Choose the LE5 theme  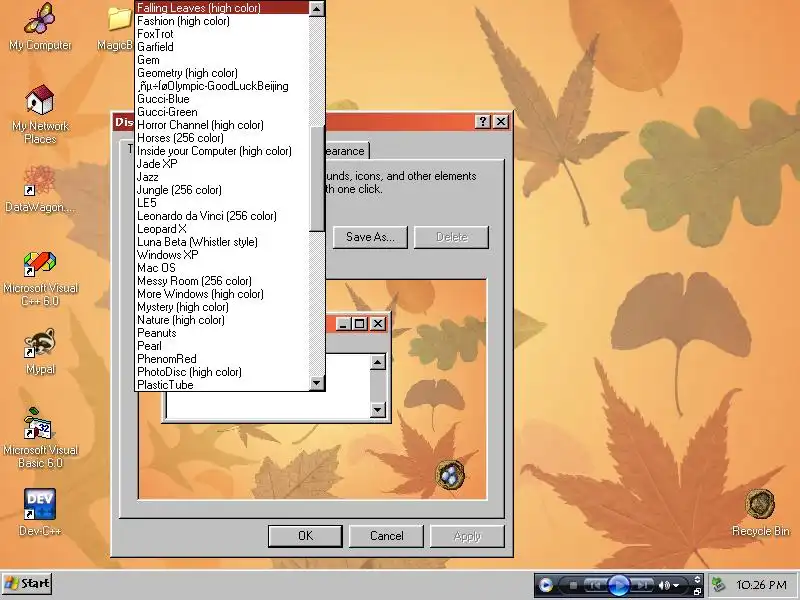(x=222, y=203)
